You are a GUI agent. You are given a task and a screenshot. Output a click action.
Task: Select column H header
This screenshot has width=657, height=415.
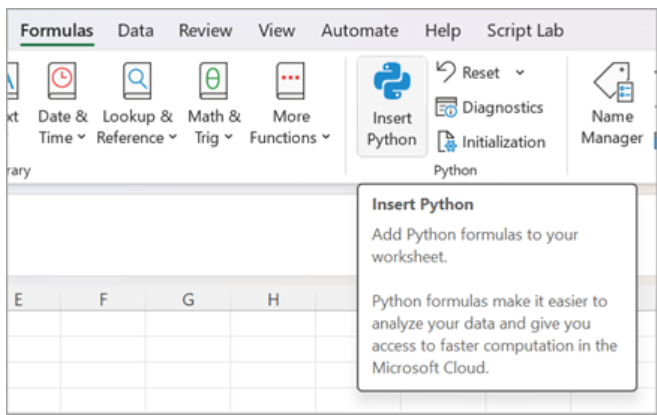[273, 300]
